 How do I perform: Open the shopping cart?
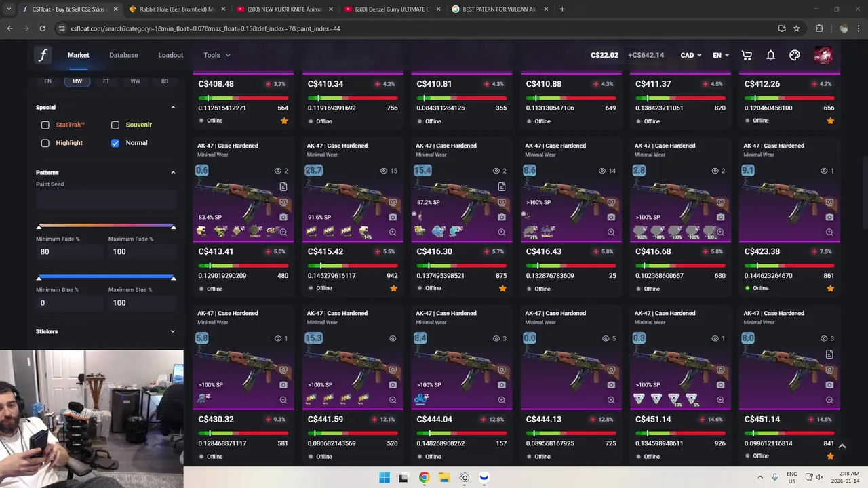click(747, 55)
